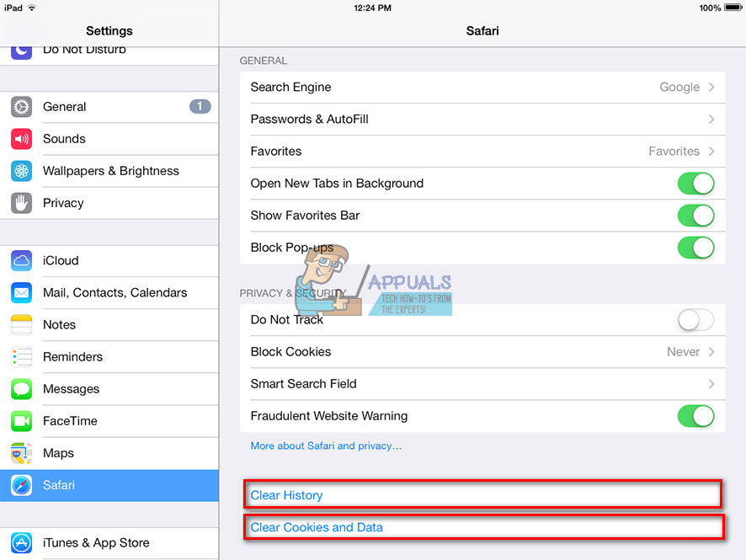Toggle Open New Tabs in Background switch
This screenshot has width=746, height=560.
(695, 184)
